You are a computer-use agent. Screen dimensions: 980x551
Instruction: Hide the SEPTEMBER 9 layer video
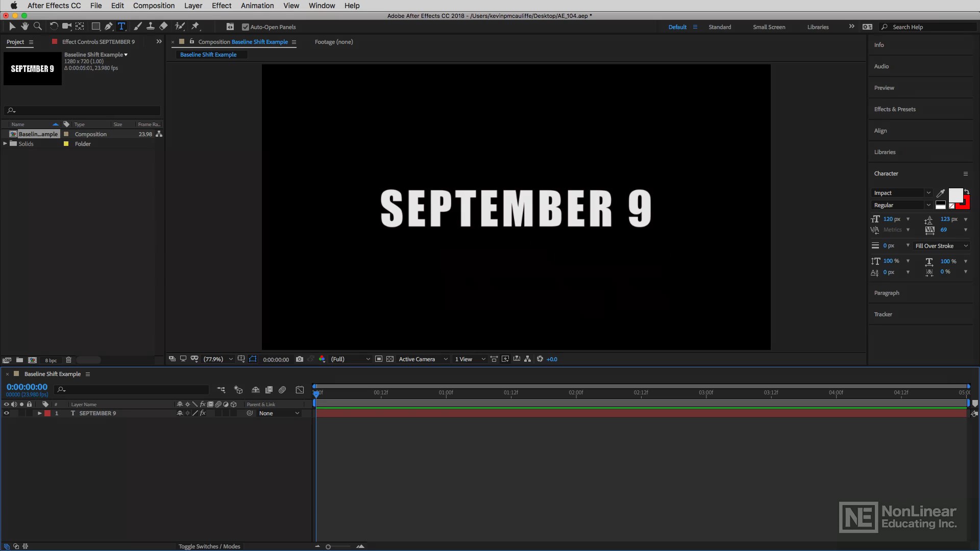click(7, 414)
